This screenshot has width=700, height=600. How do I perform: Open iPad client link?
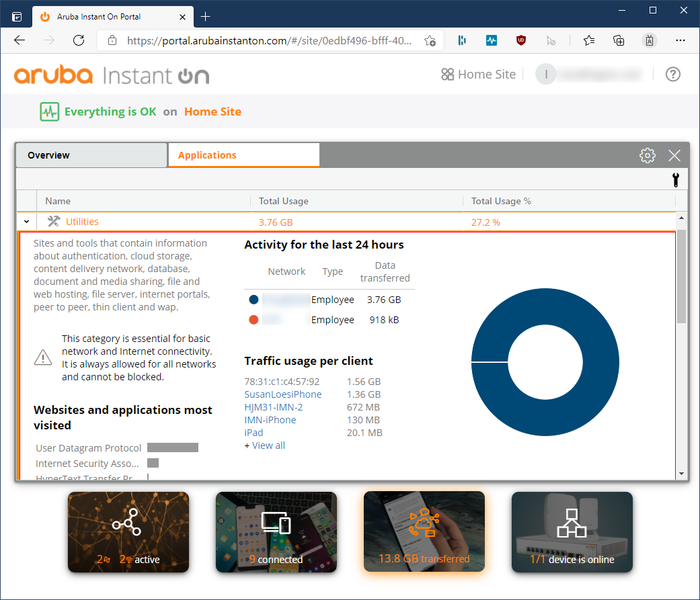point(254,433)
